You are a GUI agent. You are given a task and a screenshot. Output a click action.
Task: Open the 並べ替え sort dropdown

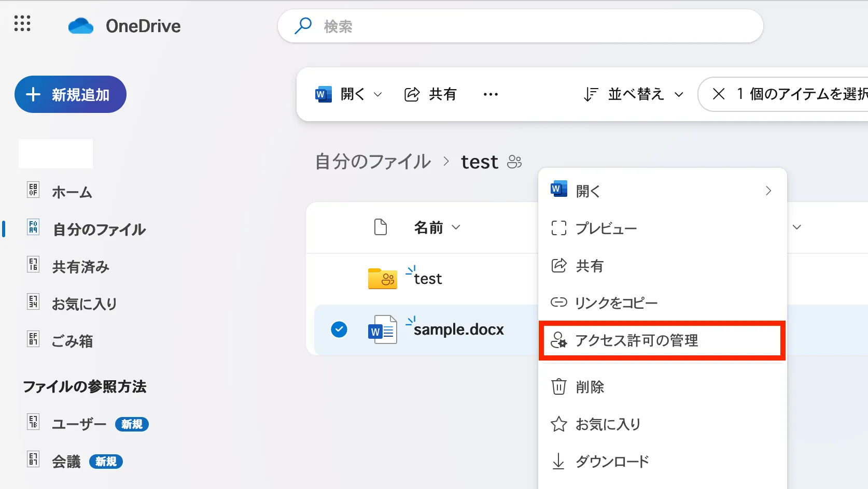[x=634, y=94]
